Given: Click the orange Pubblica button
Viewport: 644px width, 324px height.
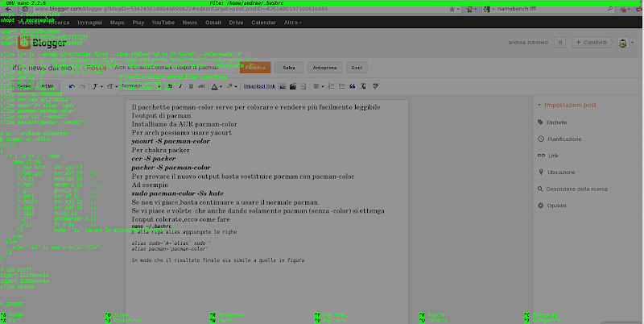Looking at the screenshot, I should (x=255, y=68).
